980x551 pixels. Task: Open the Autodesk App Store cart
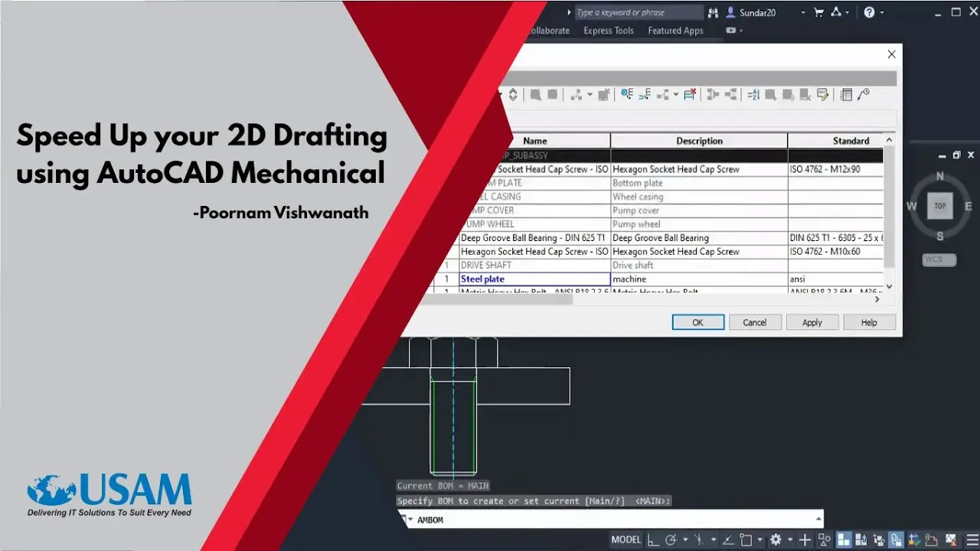point(818,12)
